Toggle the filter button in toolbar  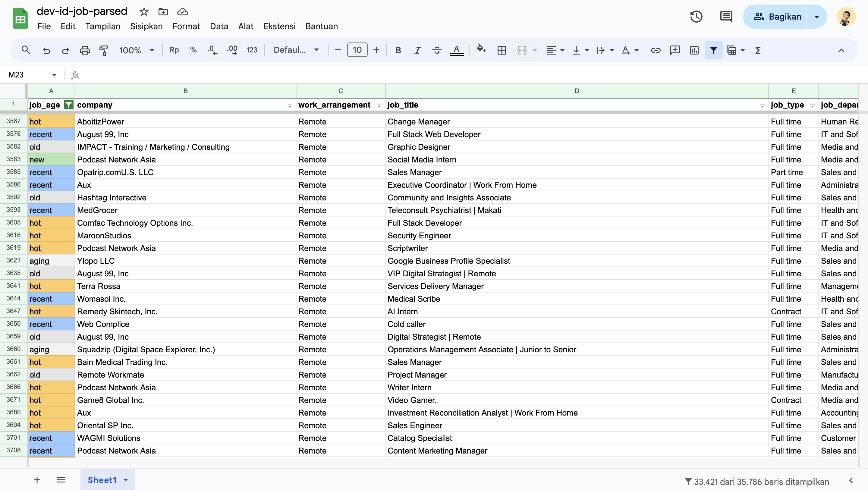tap(713, 50)
